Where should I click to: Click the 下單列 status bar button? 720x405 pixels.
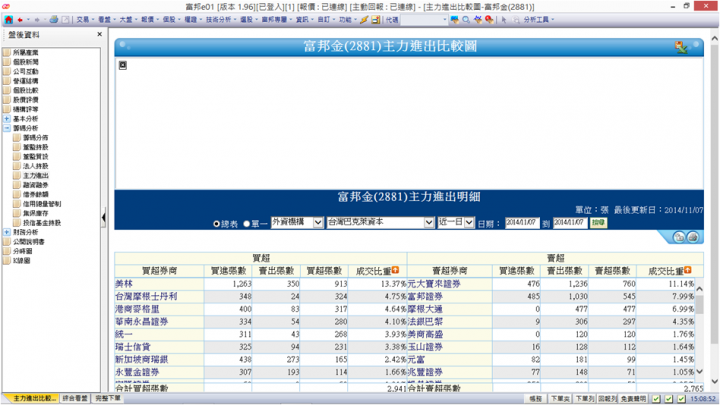pyautogui.click(x=585, y=399)
